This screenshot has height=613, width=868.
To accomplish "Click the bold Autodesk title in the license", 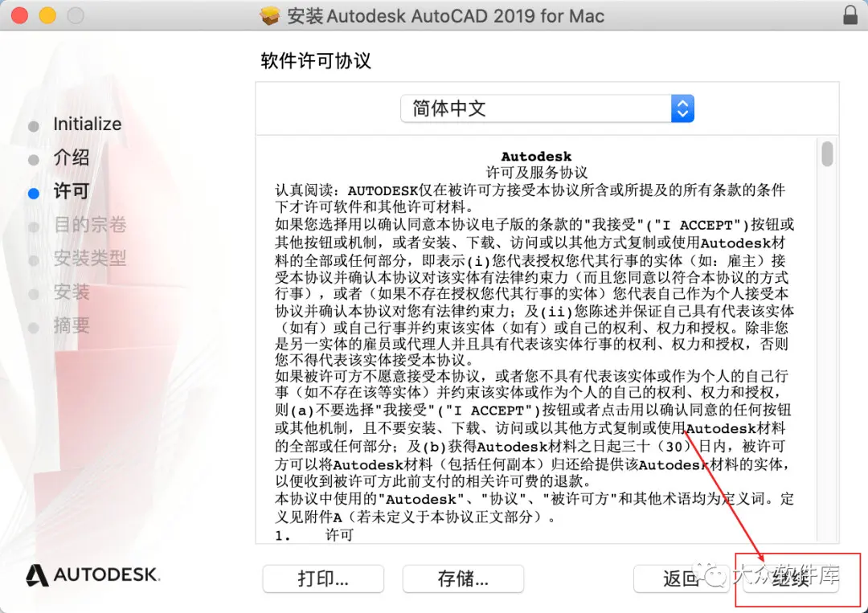I will click(536, 157).
